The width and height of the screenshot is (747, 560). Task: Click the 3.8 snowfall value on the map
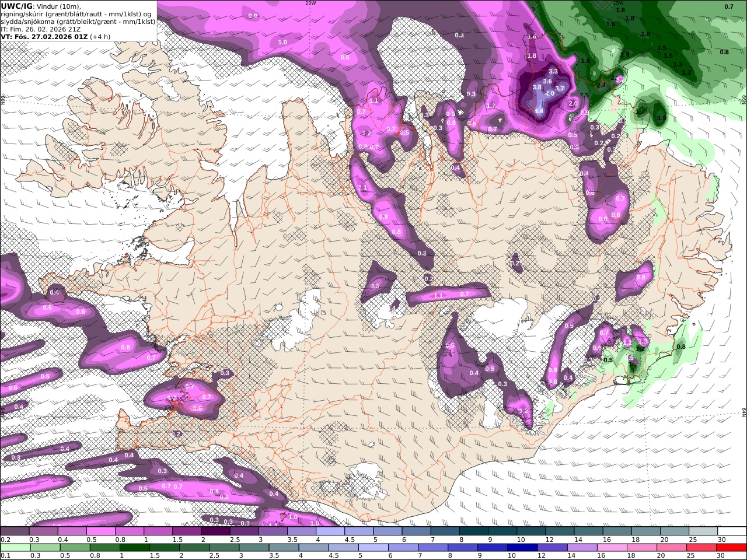click(x=537, y=87)
